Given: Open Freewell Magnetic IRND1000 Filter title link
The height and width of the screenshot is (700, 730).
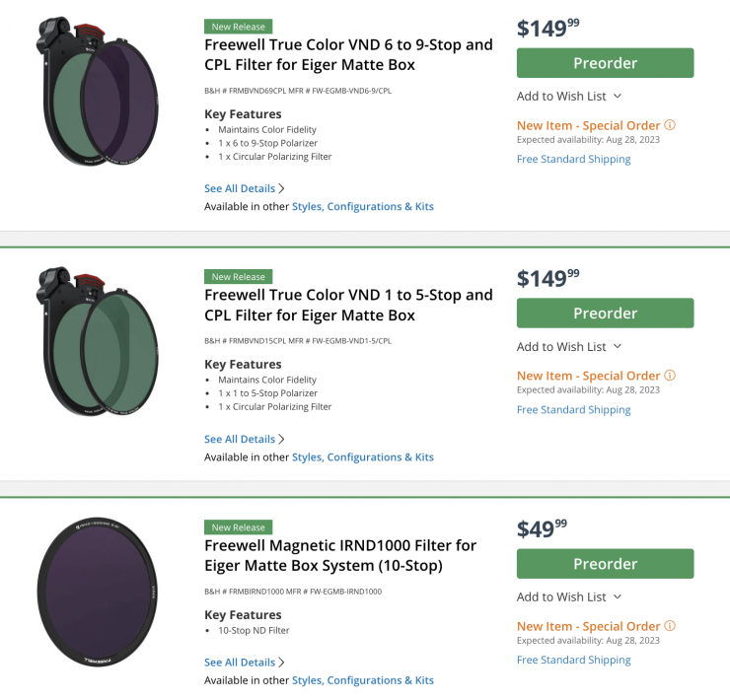Looking at the screenshot, I should tap(340, 555).
